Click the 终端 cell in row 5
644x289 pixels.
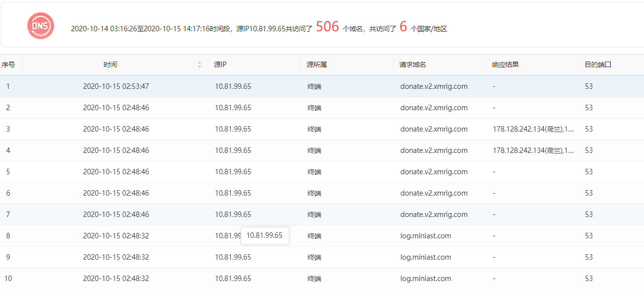(x=314, y=172)
